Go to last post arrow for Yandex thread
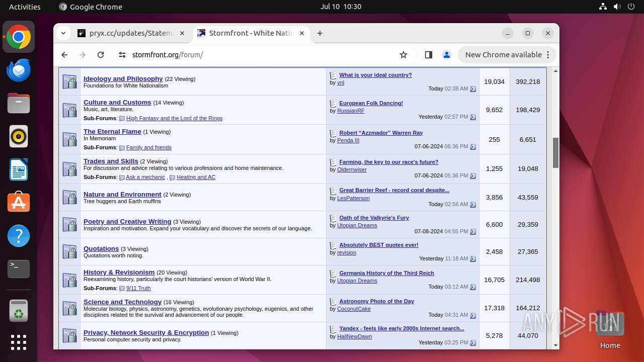This screenshot has height=362, width=644. click(x=473, y=343)
